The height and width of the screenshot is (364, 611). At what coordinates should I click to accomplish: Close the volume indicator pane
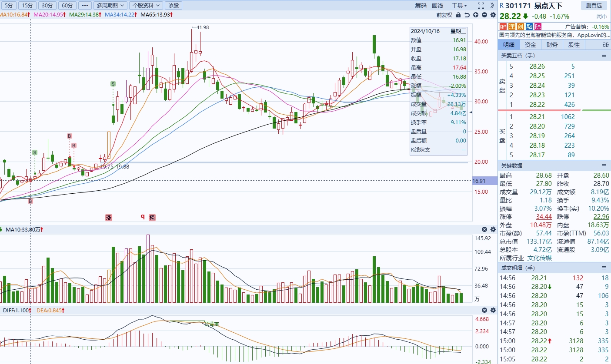[x=484, y=229]
